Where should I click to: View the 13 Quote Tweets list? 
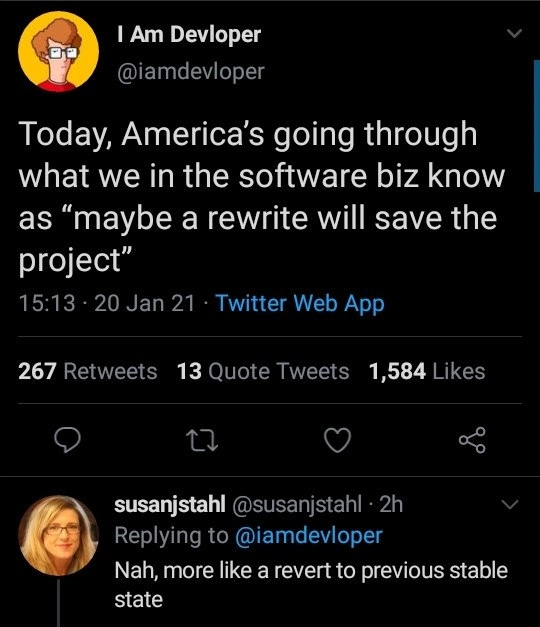[263, 371]
